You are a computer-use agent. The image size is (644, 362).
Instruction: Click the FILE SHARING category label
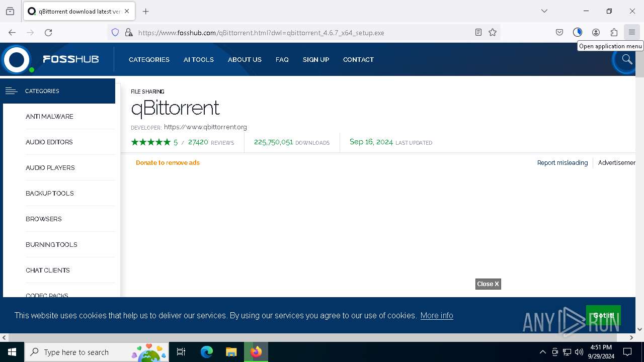coord(147,92)
